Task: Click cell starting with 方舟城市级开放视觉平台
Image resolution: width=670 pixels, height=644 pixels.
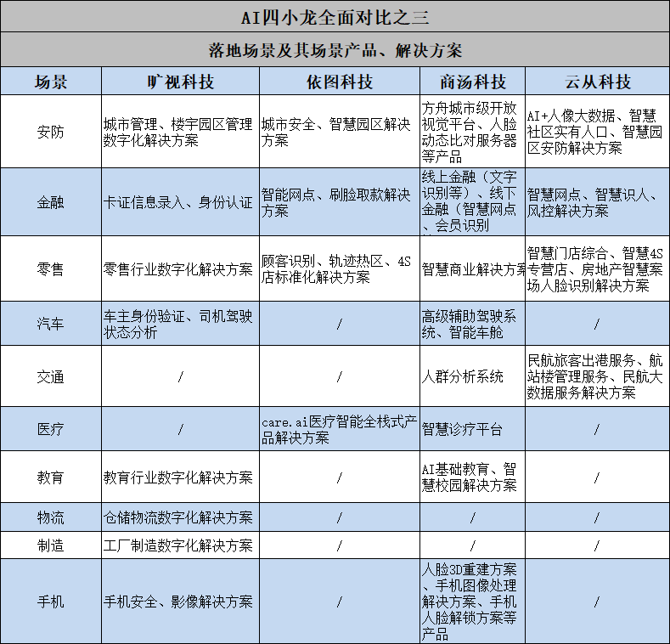Action: pos(473,132)
